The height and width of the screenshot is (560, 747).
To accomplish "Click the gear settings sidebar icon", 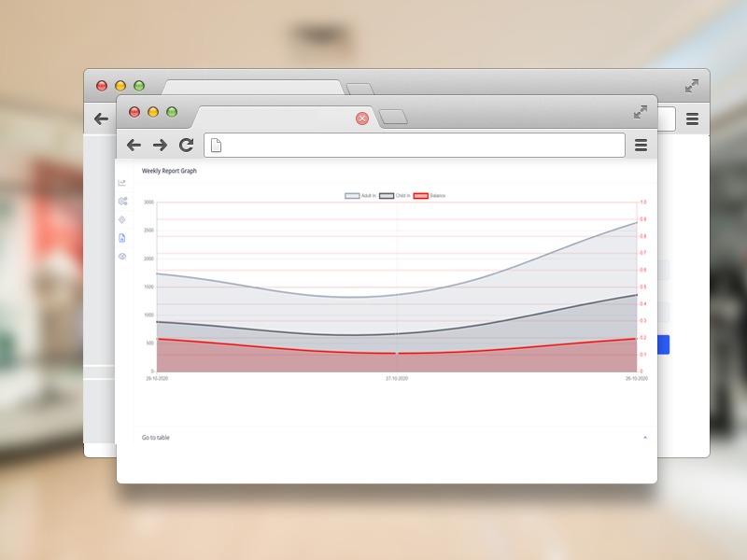I will click(x=122, y=202).
